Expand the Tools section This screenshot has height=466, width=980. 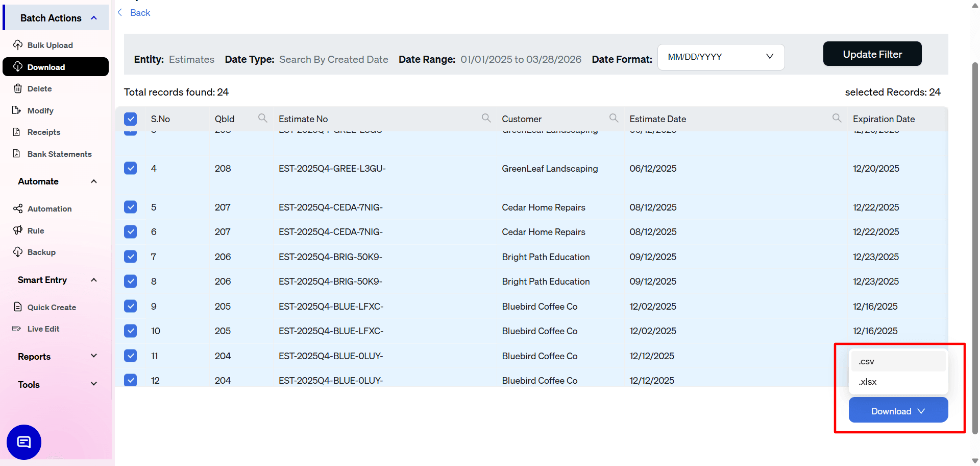[x=55, y=384]
